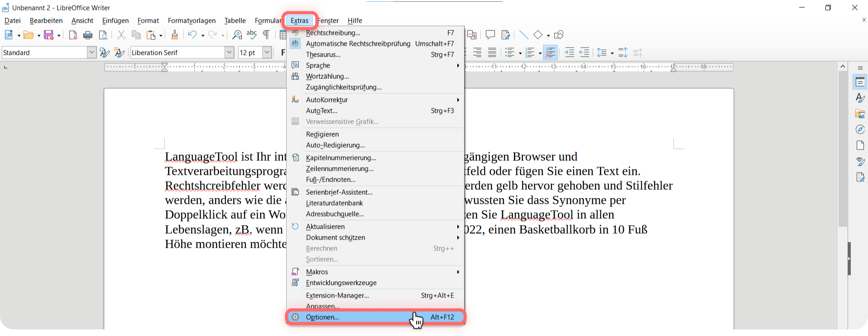868x336 pixels.
Task: Expand the Paste options dropdown arrow
Action: [161, 35]
